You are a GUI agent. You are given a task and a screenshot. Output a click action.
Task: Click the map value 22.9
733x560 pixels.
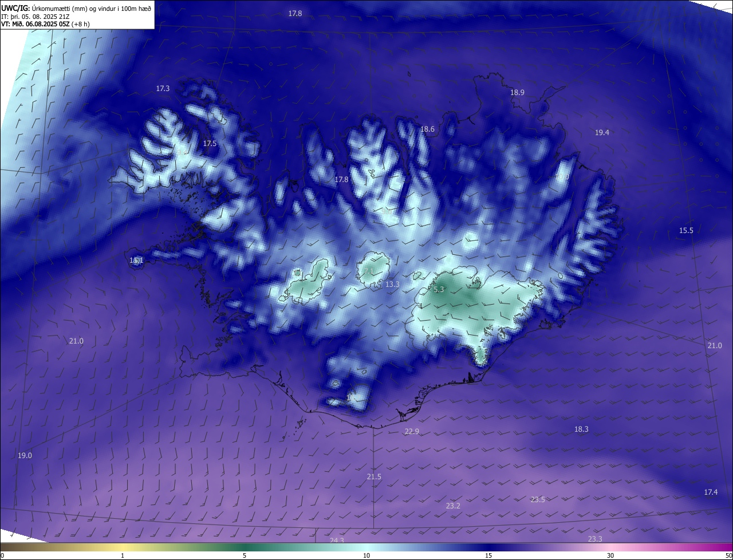pyautogui.click(x=412, y=431)
